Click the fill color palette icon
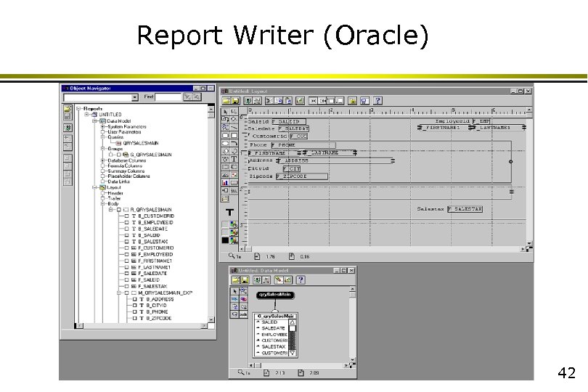The width and height of the screenshot is (588, 392). [x=234, y=224]
